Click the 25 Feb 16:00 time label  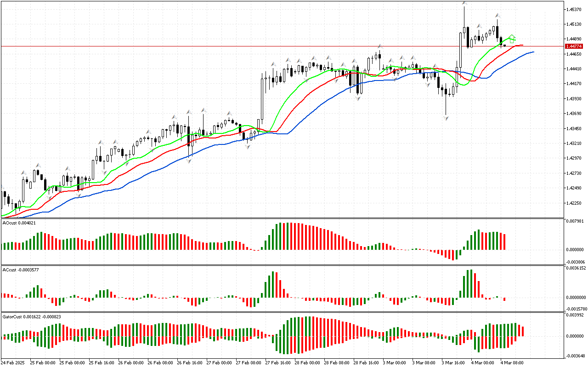coord(102,362)
